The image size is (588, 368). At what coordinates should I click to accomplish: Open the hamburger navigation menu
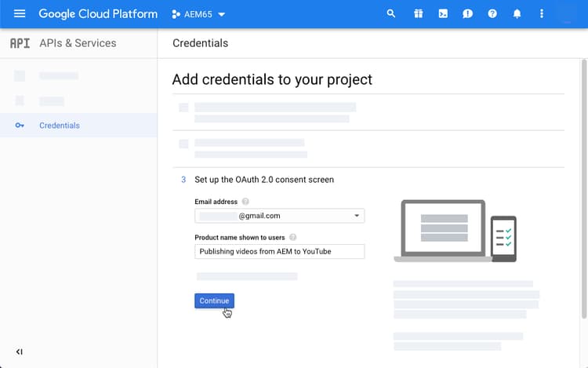(x=20, y=14)
